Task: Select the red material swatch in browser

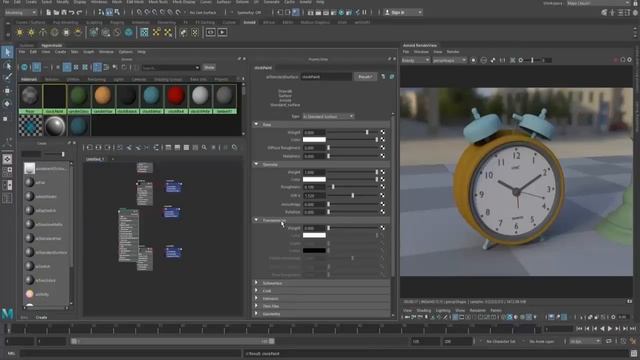Action: click(176, 96)
